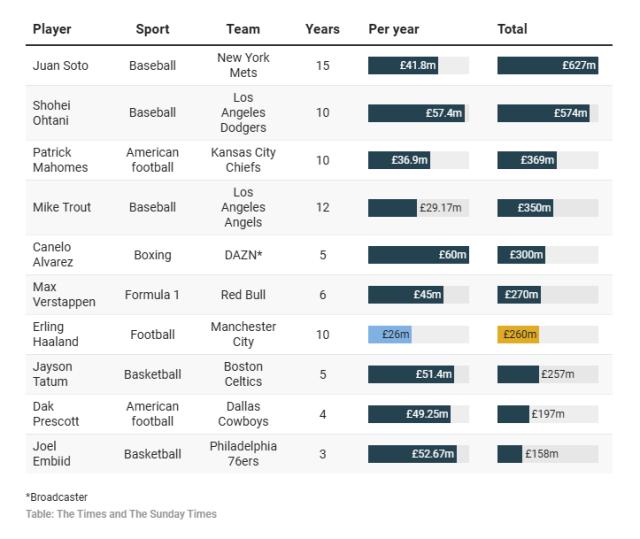Click the Per year column header
This screenshot has height=539, width=640.
pyautogui.click(x=393, y=30)
